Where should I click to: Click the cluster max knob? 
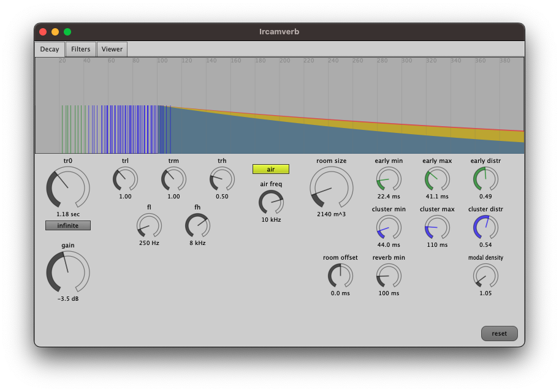[437, 228]
